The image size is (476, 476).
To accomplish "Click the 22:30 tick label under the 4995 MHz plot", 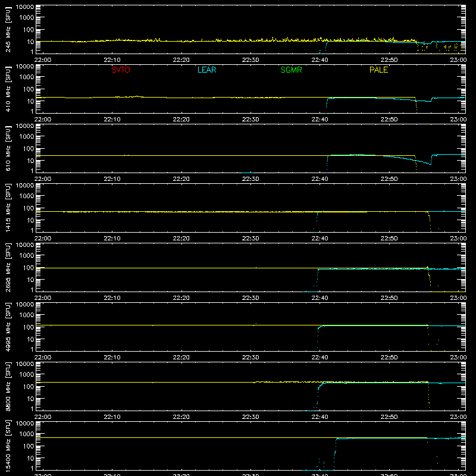I will tap(250, 358).
